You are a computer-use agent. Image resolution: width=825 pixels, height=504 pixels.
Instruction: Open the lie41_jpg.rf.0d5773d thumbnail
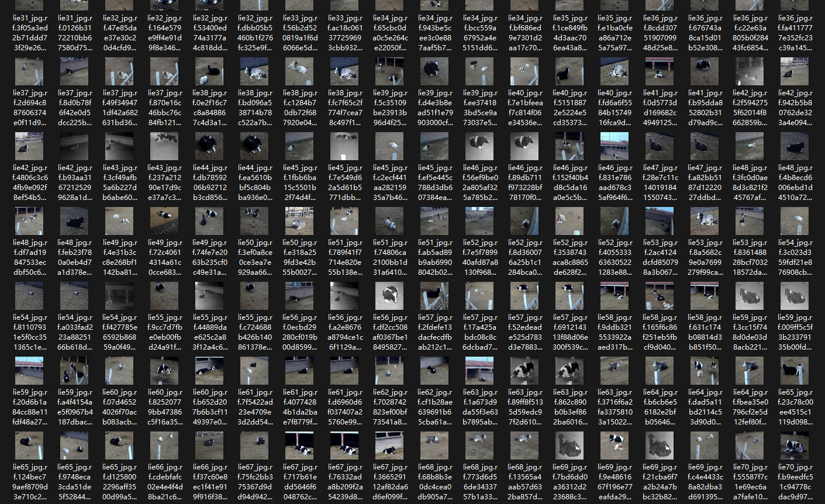click(x=660, y=71)
